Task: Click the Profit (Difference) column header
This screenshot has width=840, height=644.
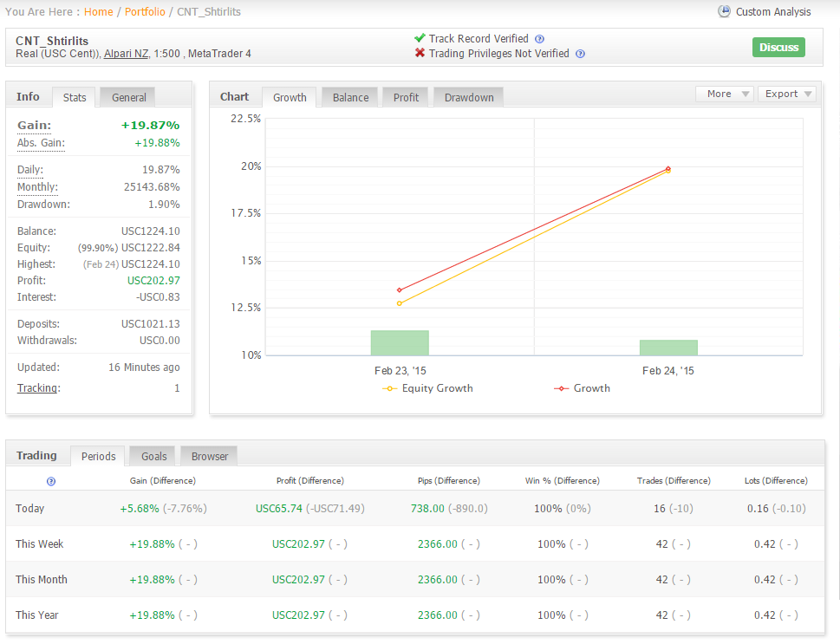Action: pos(310,481)
